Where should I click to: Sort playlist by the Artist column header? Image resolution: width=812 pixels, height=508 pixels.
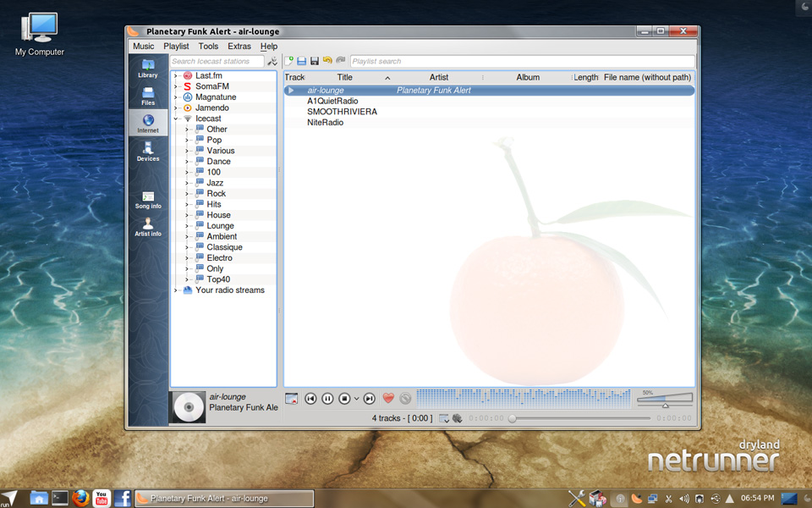coord(438,77)
